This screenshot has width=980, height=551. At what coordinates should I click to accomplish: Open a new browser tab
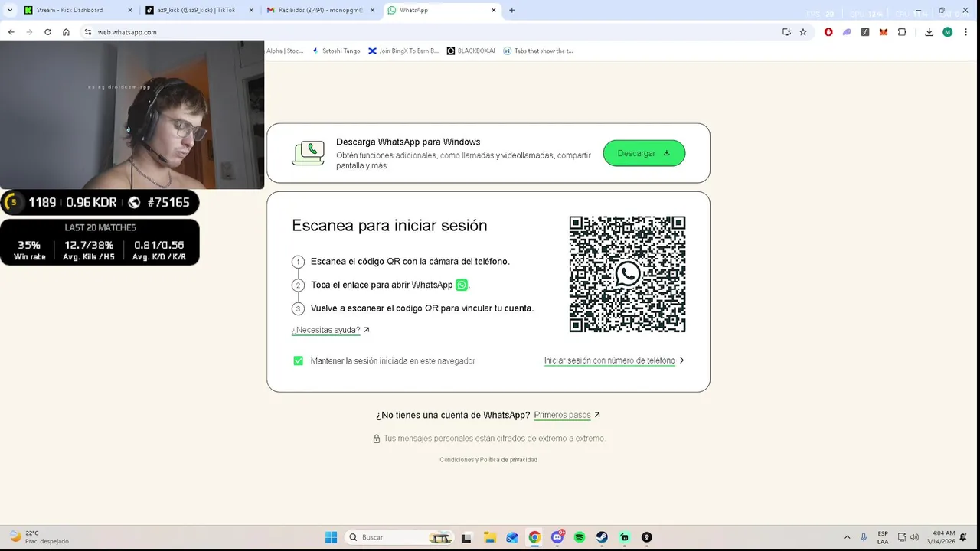coord(511,10)
